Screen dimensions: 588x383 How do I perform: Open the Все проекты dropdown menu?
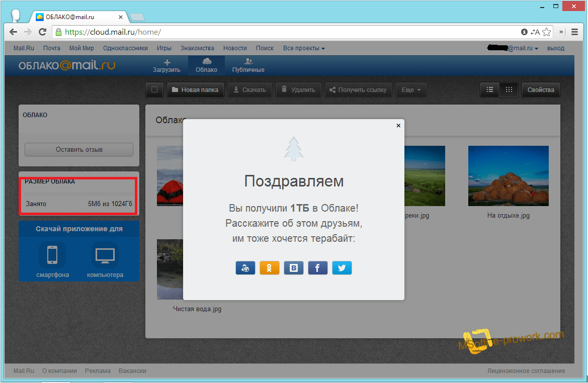[x=304, y=48]
